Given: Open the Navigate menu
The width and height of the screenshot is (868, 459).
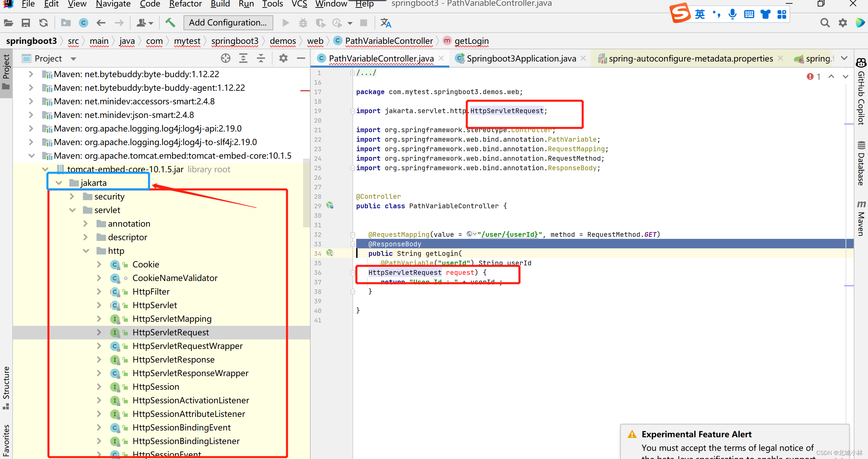Looking at the screenshot, I should tap(113, 4).
